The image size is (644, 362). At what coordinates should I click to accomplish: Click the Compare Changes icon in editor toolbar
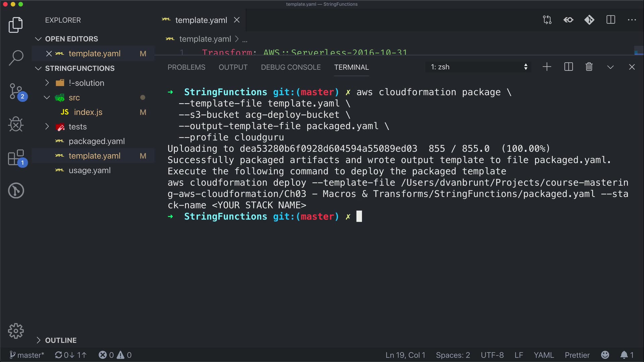(x=547, y=20)
